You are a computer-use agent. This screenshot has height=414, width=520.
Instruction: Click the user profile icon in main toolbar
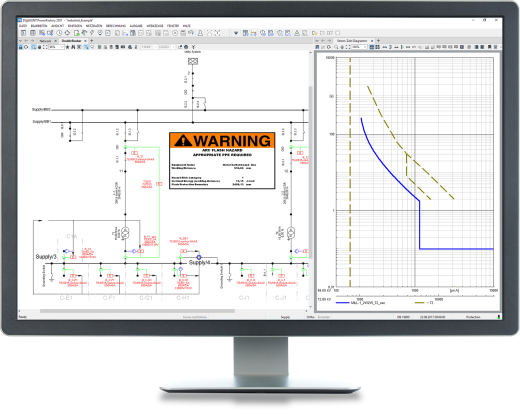(200, 33)
